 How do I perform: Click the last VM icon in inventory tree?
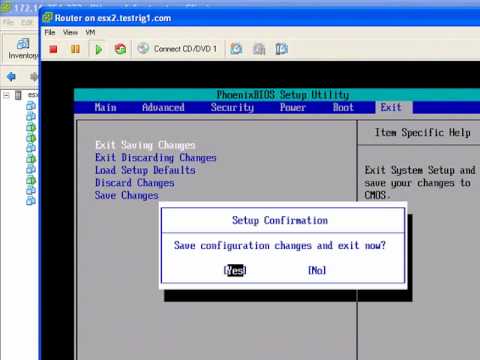31,201
